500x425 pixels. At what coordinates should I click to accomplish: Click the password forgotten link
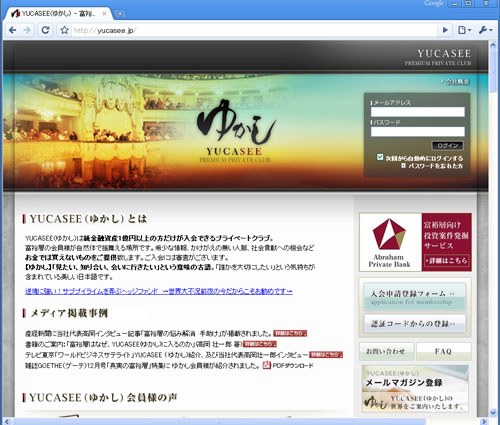click(432, 166)
